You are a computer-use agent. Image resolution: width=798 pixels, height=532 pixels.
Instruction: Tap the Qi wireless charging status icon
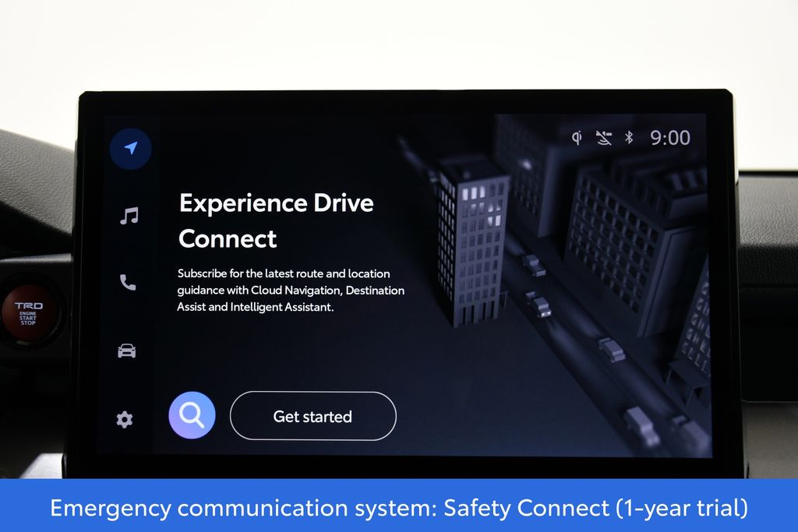(x=577, y=138)
